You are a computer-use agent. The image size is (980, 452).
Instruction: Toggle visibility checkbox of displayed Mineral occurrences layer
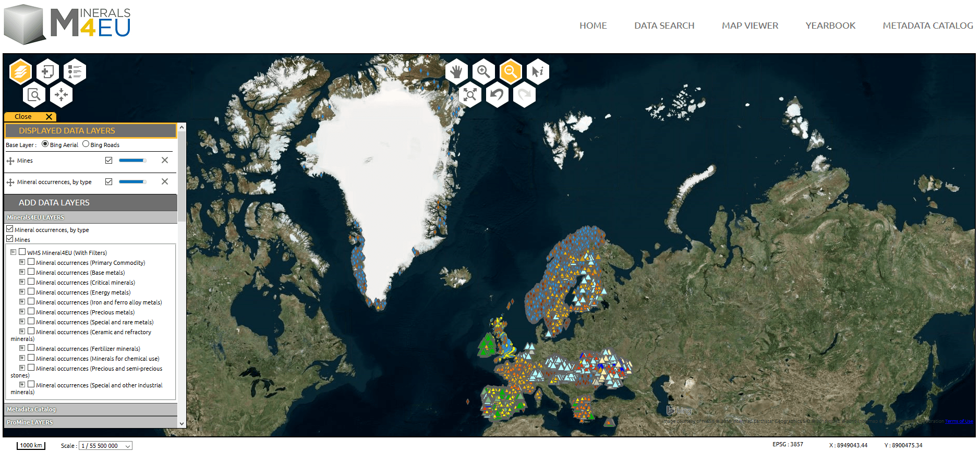pos(108,181)
